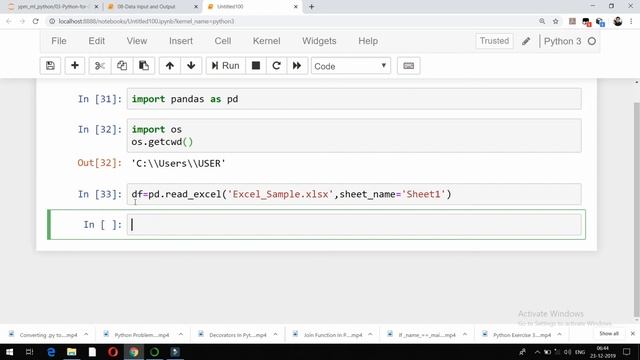Image resolution: width=640 pixels, height=360 pixels.
Task: Click the Python 3 kernel status circle
Action: coord(592,41)
